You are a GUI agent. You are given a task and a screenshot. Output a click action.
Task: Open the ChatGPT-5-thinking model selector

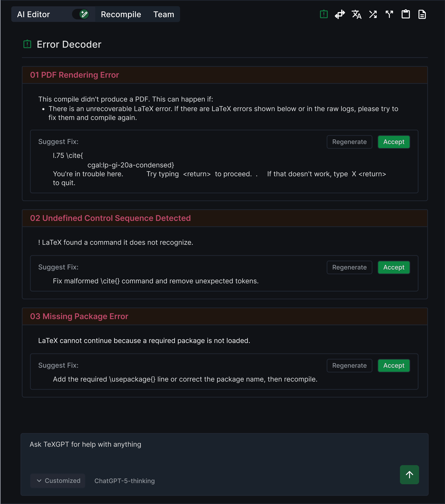click(x=125, y=481)
